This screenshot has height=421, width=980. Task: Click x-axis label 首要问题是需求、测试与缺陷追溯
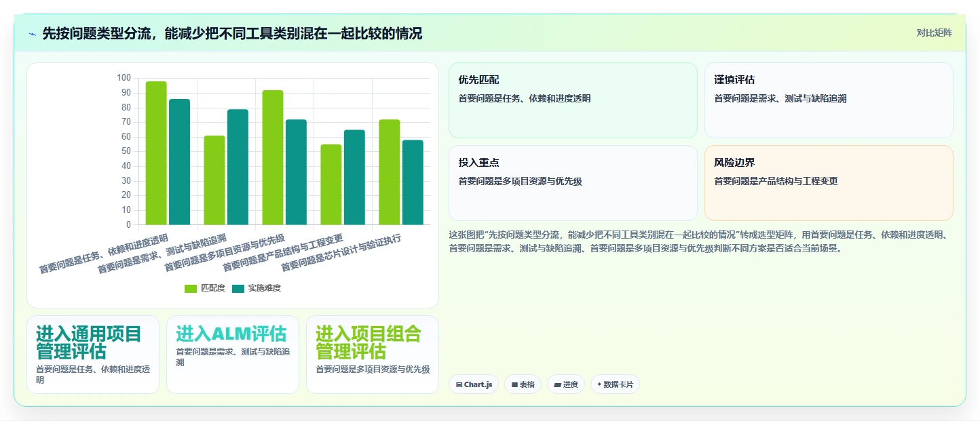pos(162,254)
